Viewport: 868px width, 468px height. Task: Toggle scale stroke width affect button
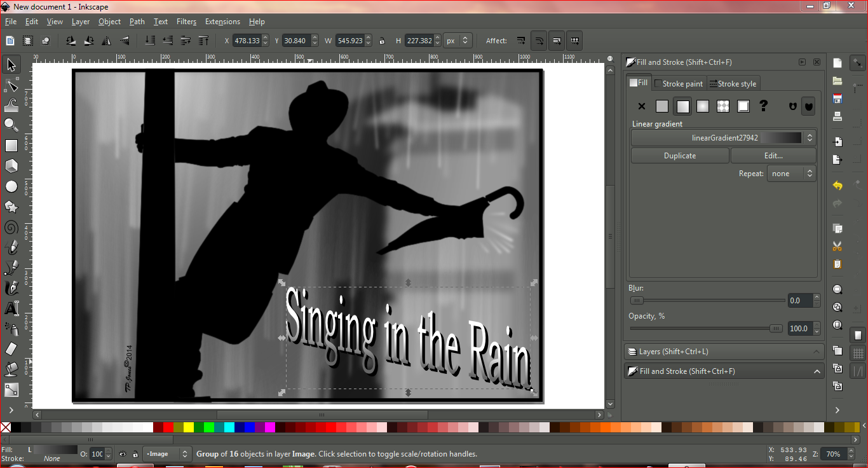[x=521, y=41]
